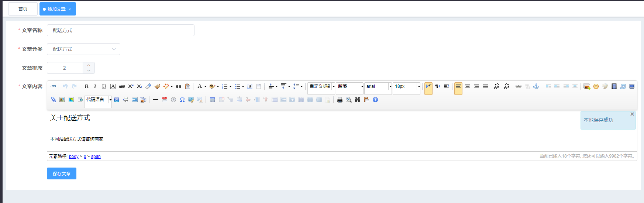This screenshot has height=203, width=644.
Task: Click the blockquote icon in toolbar
Action: pos(179,86)
